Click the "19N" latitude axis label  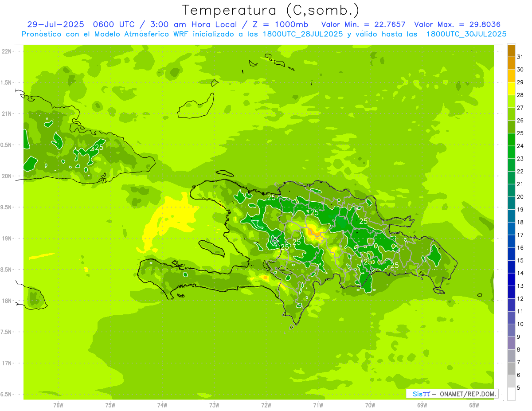coord(7,239)
